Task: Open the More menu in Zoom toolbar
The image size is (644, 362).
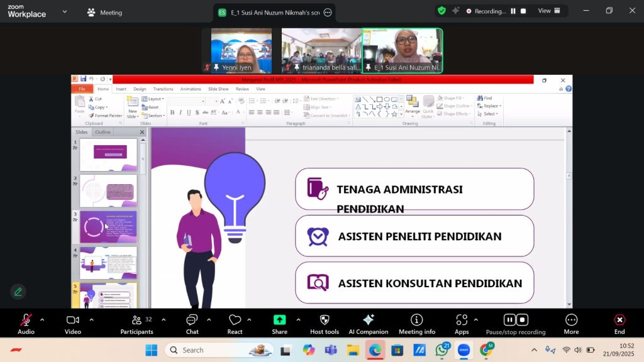Action: pyautogui.click(x=571, y=321)
